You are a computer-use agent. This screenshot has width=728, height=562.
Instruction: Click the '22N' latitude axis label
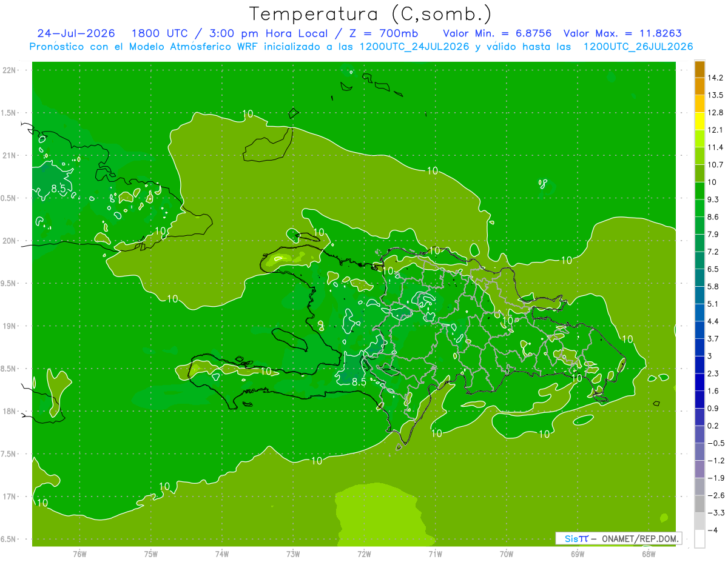(x=10, y=70)
